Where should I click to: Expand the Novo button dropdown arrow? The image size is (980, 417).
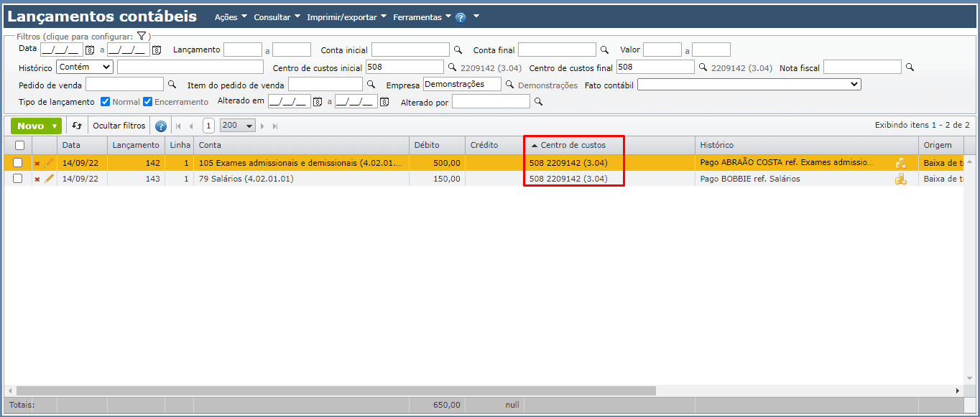click(x=55, y=126)
